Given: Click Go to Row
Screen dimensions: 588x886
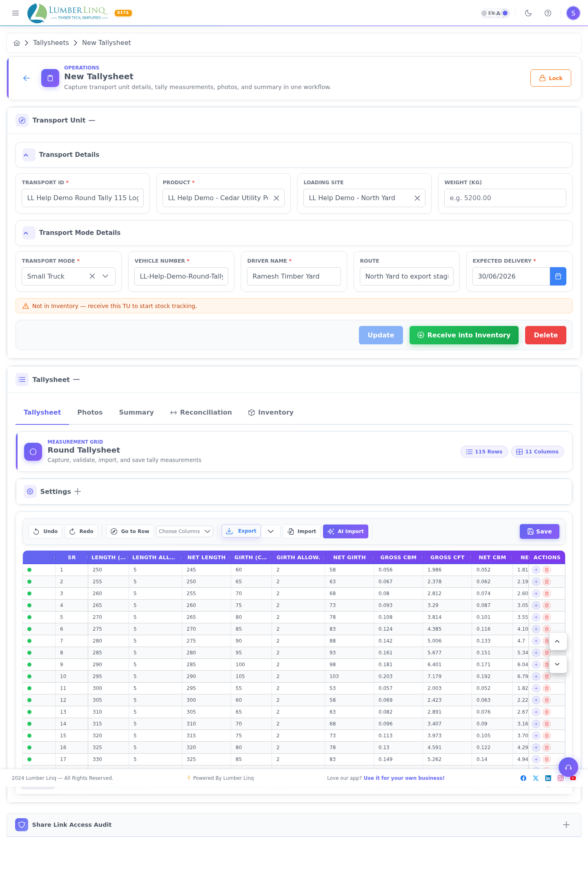Looking at the screenshot, I should click(130, 531).
